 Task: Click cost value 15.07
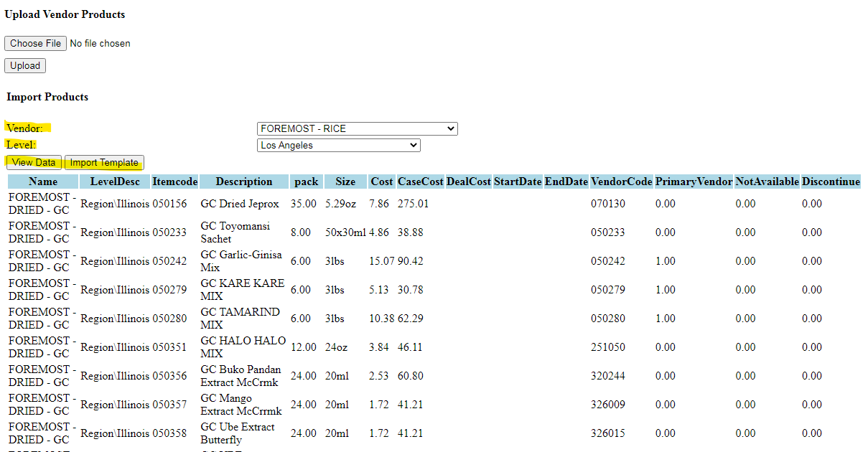382,261
